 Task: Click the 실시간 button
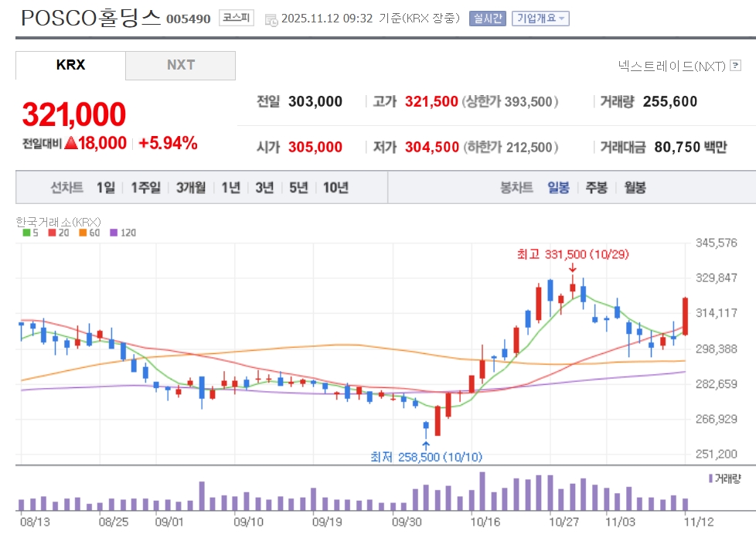click(x=488, y=19)
